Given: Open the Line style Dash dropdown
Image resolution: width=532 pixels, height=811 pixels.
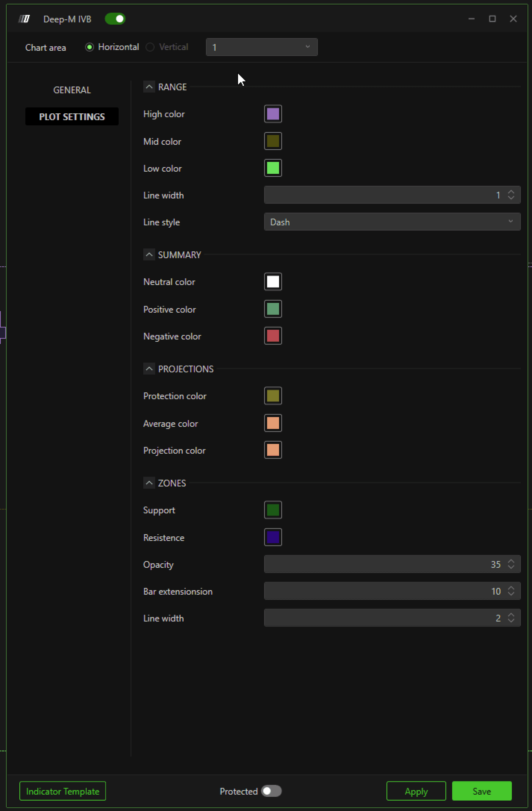Looking at the screenshot, I should 392,222.
